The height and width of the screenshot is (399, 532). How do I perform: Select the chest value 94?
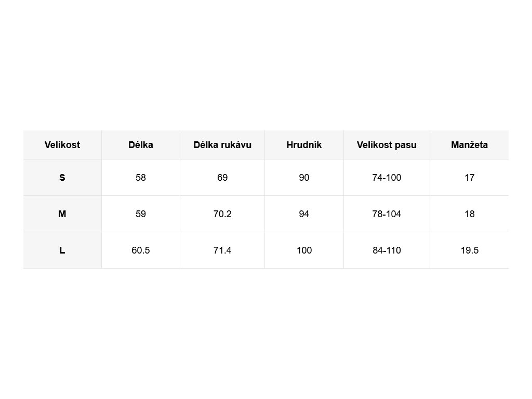(304, 214)
